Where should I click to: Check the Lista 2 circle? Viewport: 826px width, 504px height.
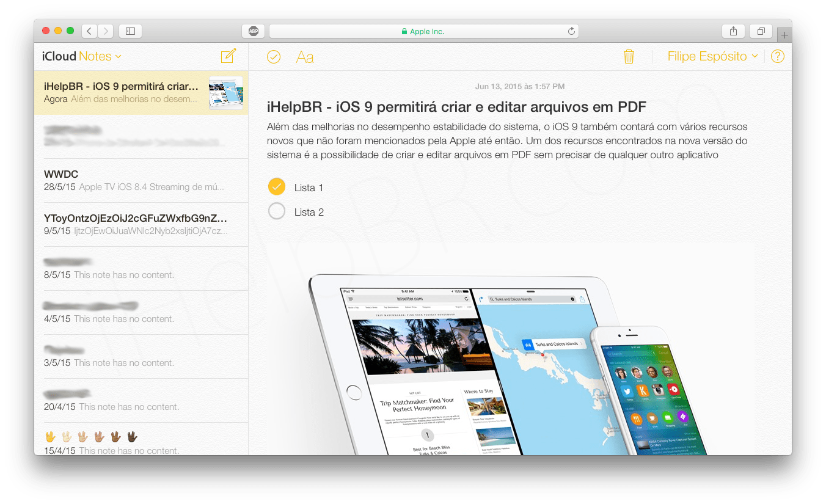(x=277, y=211)
